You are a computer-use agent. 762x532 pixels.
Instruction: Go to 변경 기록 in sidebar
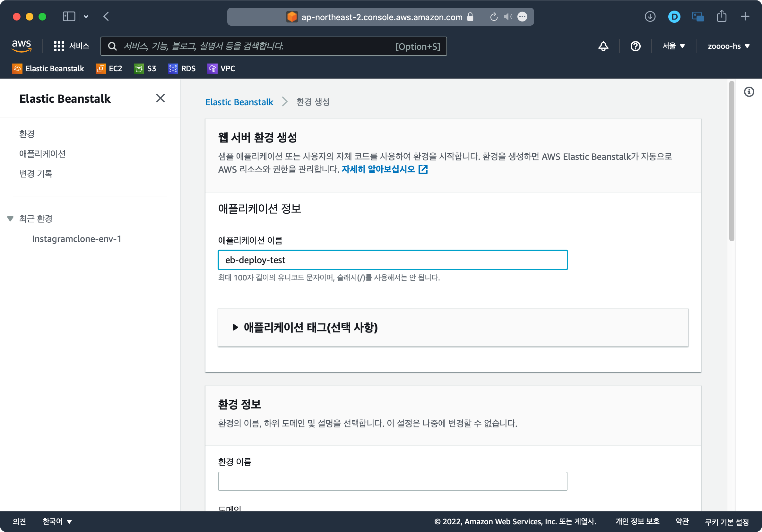point(36,174)
